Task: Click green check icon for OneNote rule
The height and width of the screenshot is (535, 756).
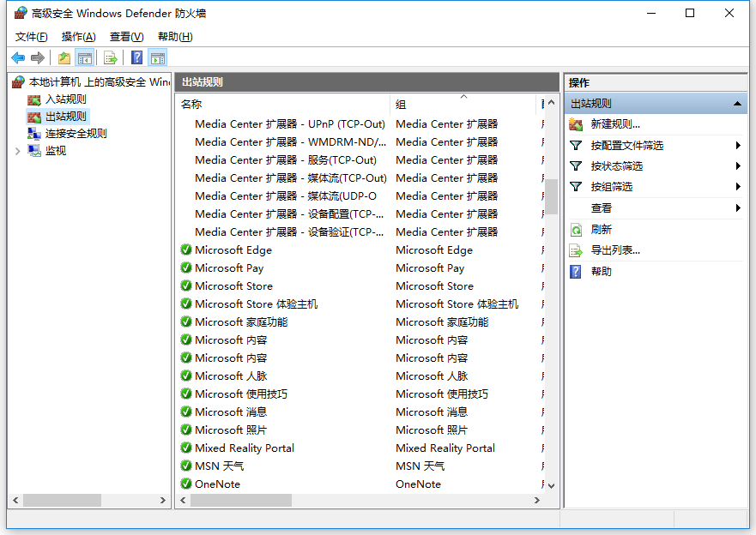Action: [186, 484]
